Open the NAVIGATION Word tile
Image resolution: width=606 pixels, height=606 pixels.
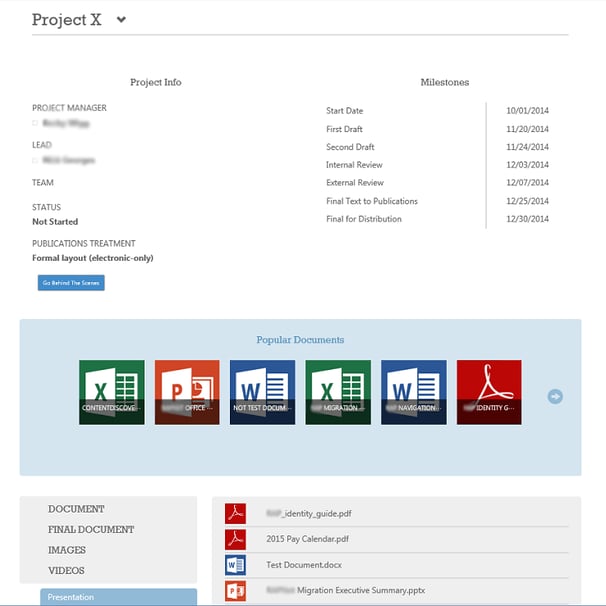click(x=414, y=392)
